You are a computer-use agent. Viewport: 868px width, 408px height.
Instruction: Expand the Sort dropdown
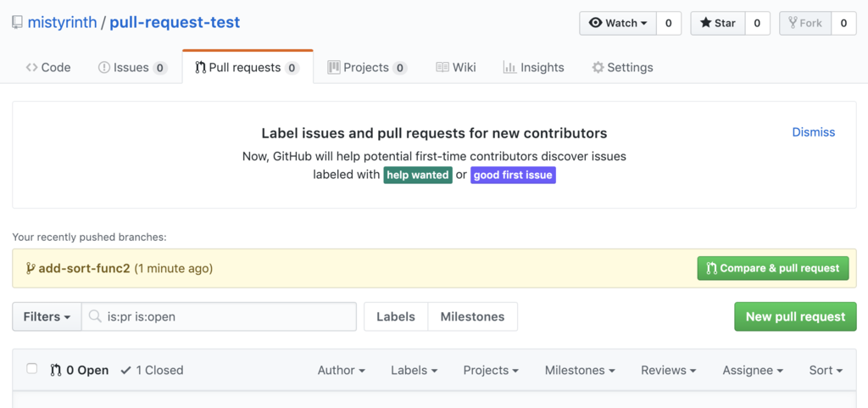pos(826,370)
